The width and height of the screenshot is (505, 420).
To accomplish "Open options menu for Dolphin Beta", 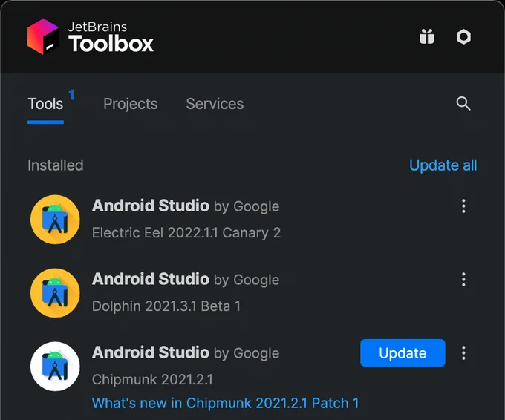I will coord(463,279).
